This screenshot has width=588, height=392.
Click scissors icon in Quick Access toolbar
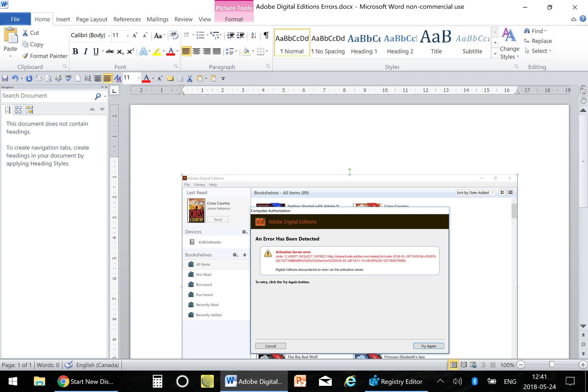click(189, 78)
